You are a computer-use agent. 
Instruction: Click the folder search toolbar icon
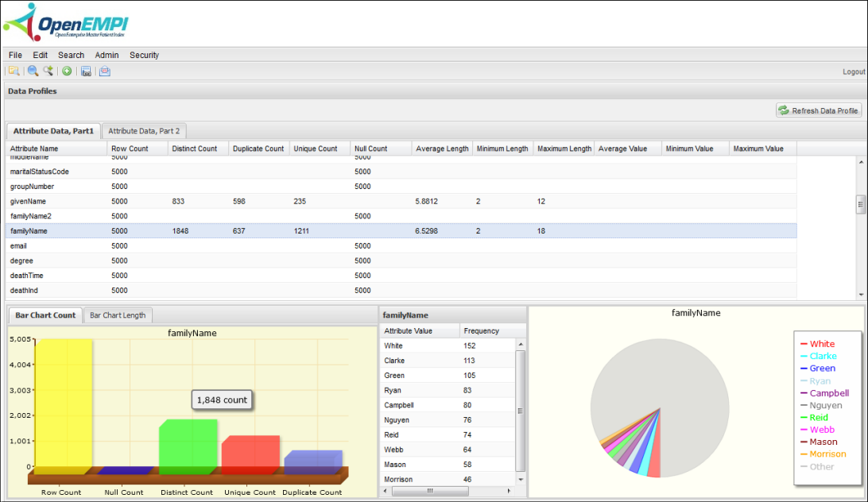pos(14,71)
